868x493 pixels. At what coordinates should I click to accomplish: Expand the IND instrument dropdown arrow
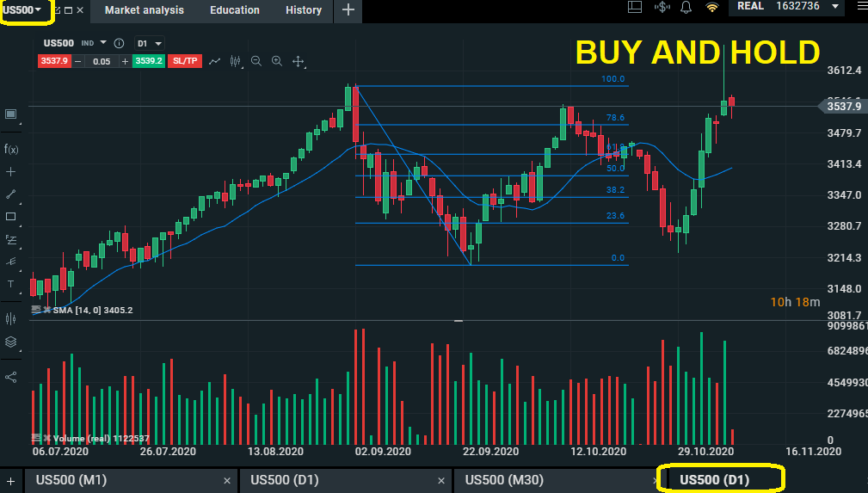[103, 43]
